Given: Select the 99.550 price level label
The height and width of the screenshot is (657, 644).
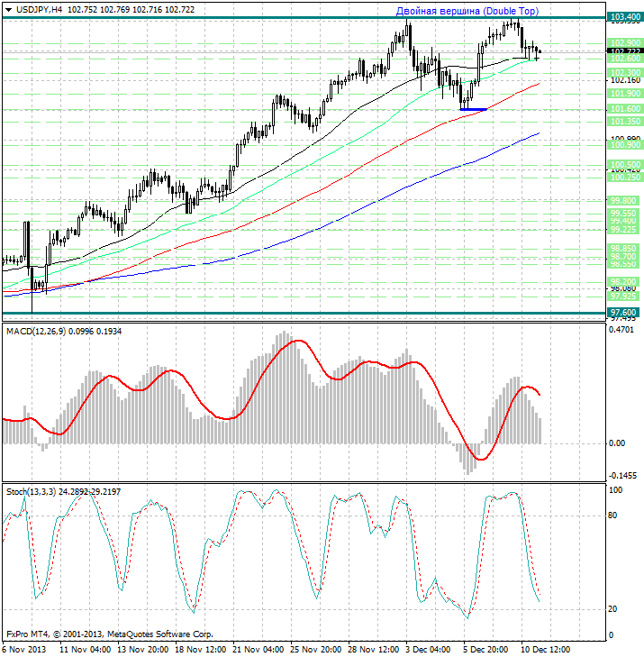Looking at the screenshot, I should click(622, 214).
